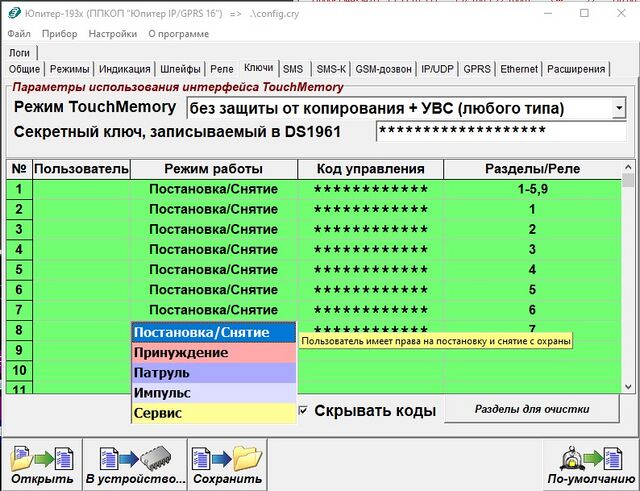Screen dimensions: 640x491
Task: Expand the Режим TouchMemory dropdown
Action: click(x=619, y=107)
